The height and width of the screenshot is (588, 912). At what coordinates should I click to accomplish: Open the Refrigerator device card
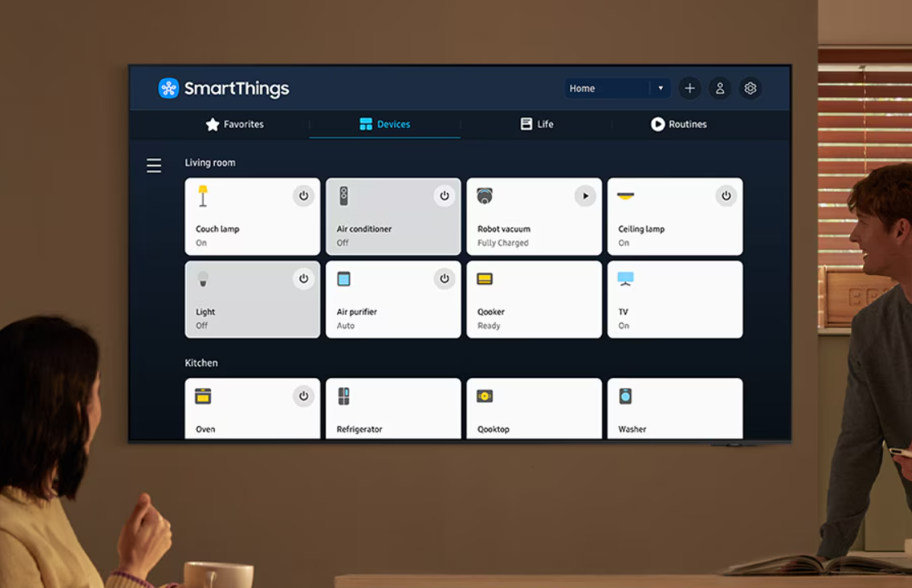(x=393, y=409)
